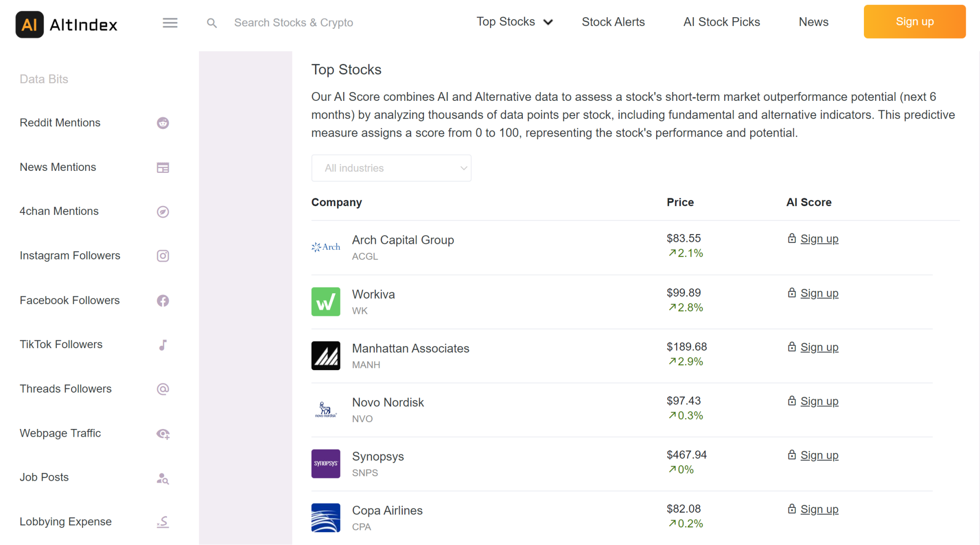Click the Webpage Traffic icon
The height and width of the screenshot is (545, 980).
(163, 433)
